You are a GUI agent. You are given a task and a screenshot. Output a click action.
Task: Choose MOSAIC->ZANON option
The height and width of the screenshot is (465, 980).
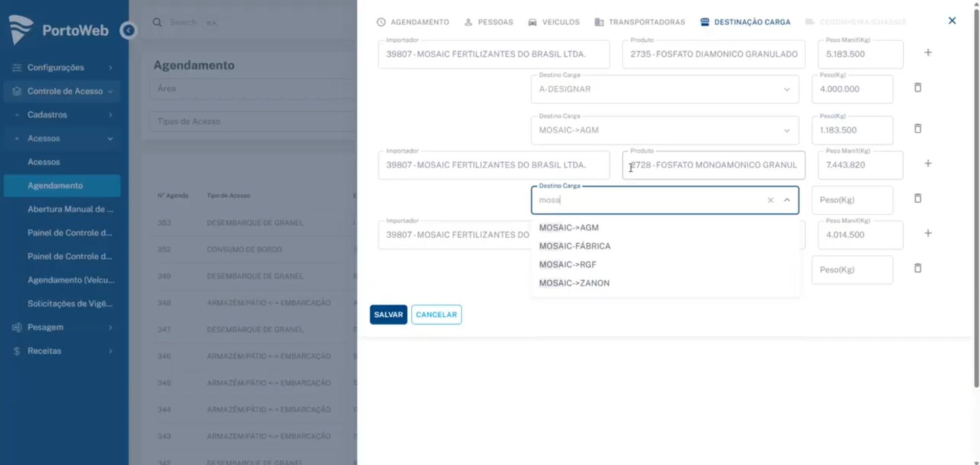click(x=574, y=283)
